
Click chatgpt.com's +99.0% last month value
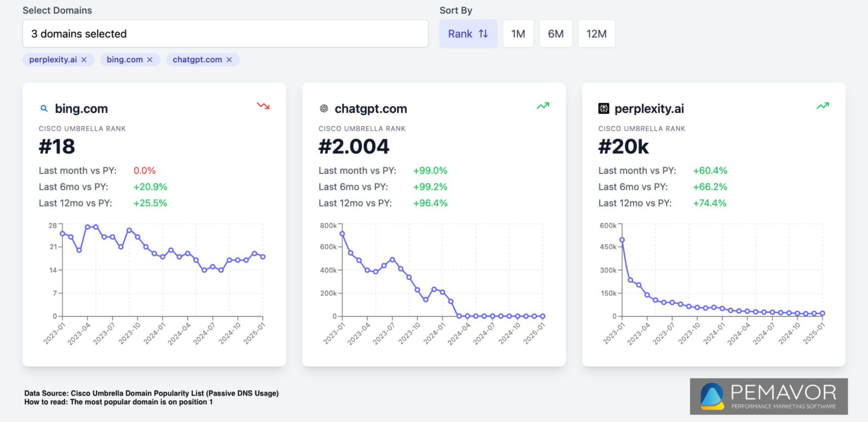coord(430,171)
